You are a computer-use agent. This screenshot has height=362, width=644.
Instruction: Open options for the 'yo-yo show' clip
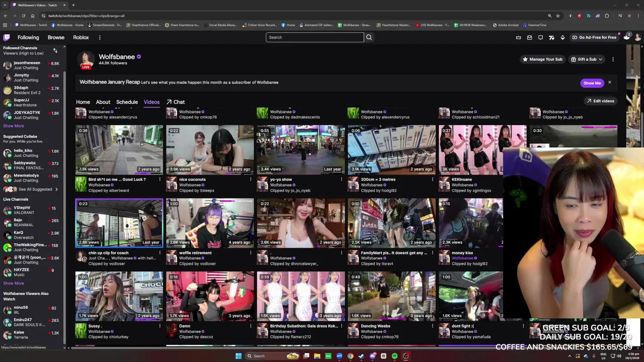(341, 179)
